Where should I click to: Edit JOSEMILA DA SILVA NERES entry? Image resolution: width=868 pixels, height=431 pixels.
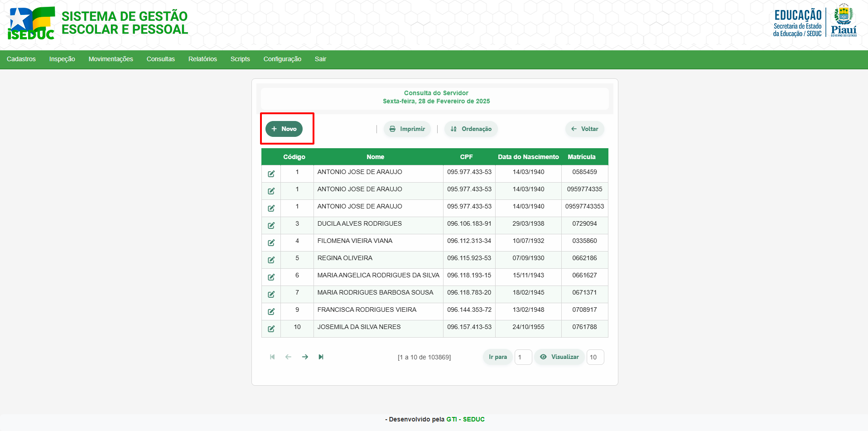[x=271, y=329]
